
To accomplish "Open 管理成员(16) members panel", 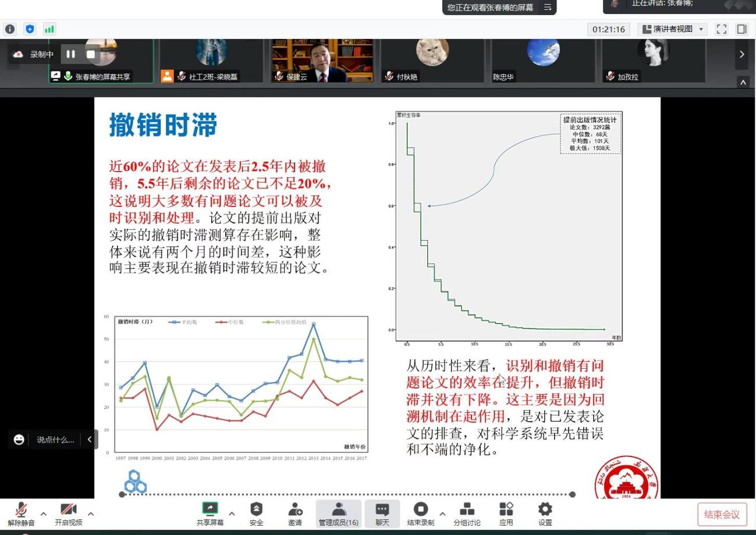I will pos(338,514).
